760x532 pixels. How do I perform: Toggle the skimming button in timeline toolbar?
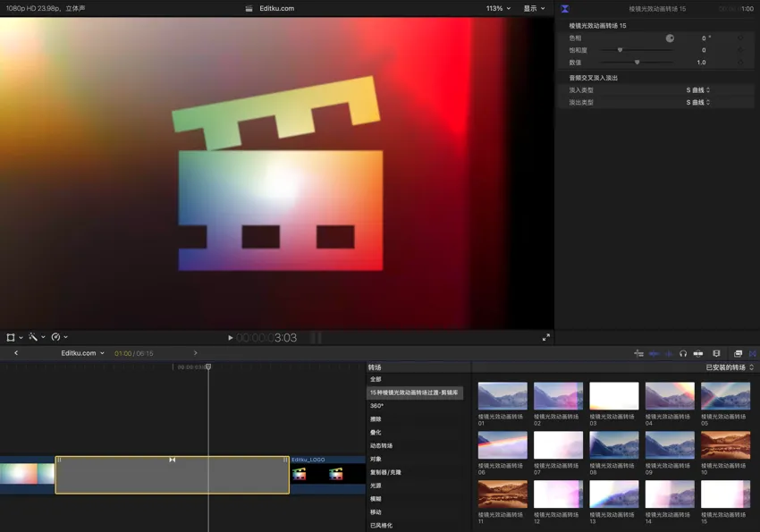point(654,353)
